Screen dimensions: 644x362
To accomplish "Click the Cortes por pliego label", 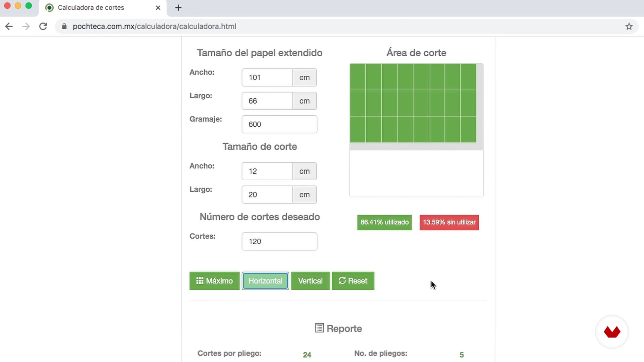I will point(229,353).
